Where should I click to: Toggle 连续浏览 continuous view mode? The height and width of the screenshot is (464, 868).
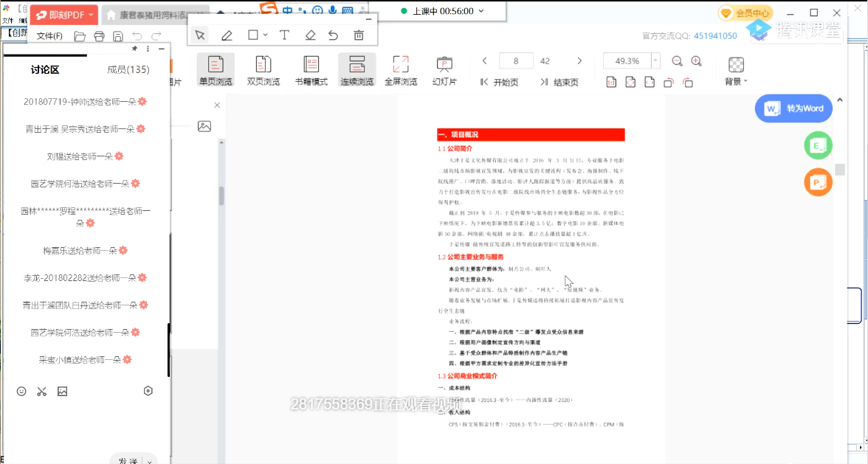click(356, 70)
